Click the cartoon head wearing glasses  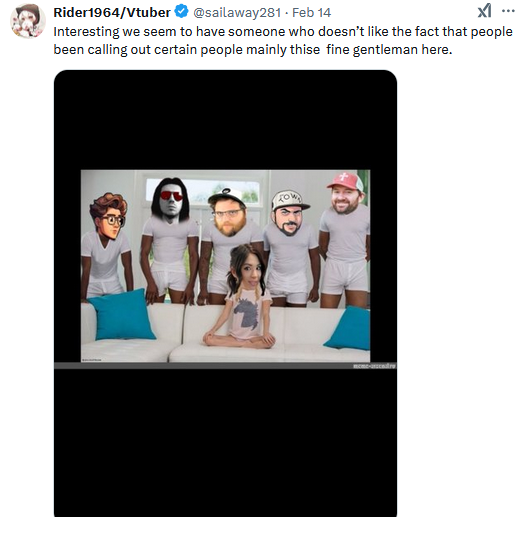click(109, 216)
